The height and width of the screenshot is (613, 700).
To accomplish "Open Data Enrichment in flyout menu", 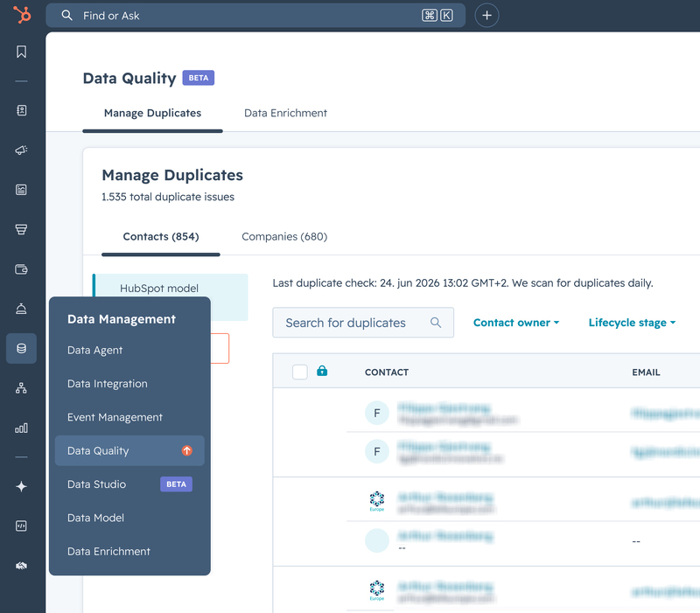I will coord(129,551).
